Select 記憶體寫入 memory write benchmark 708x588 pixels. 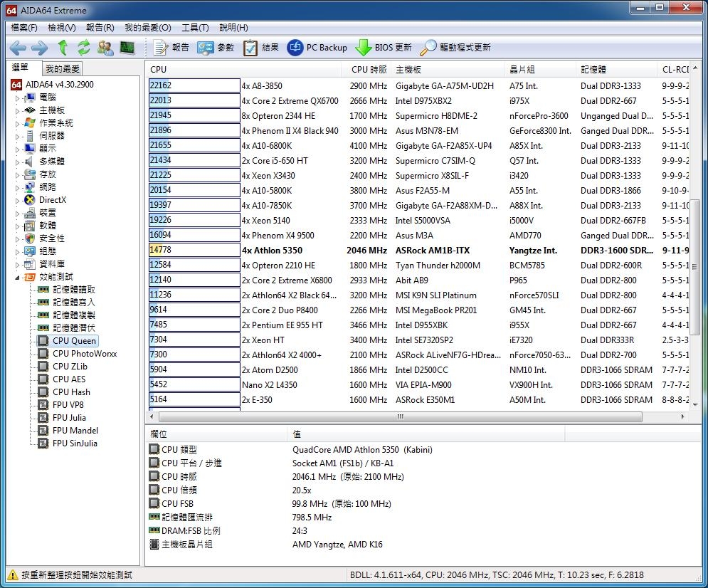pyautogui.click(x=66, y=302)
